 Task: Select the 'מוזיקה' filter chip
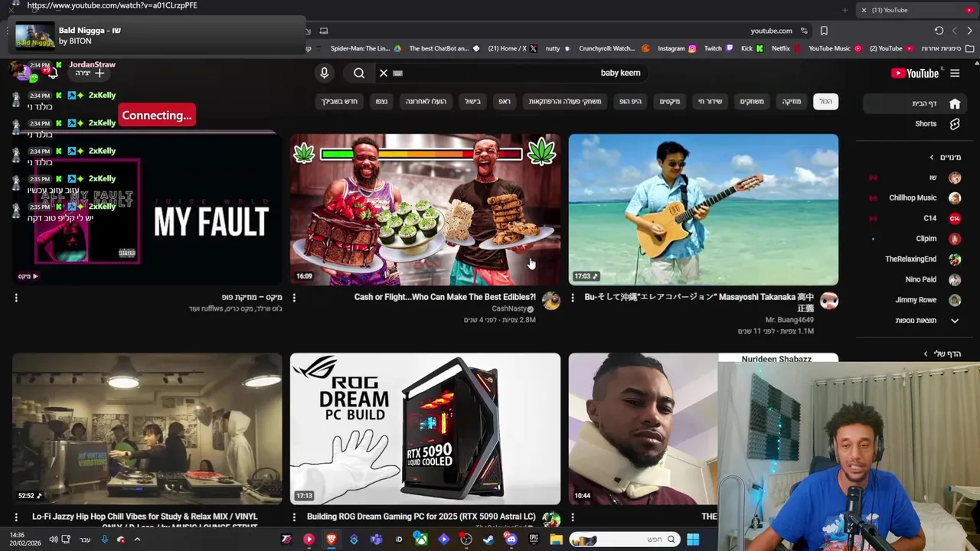(791, 101)
